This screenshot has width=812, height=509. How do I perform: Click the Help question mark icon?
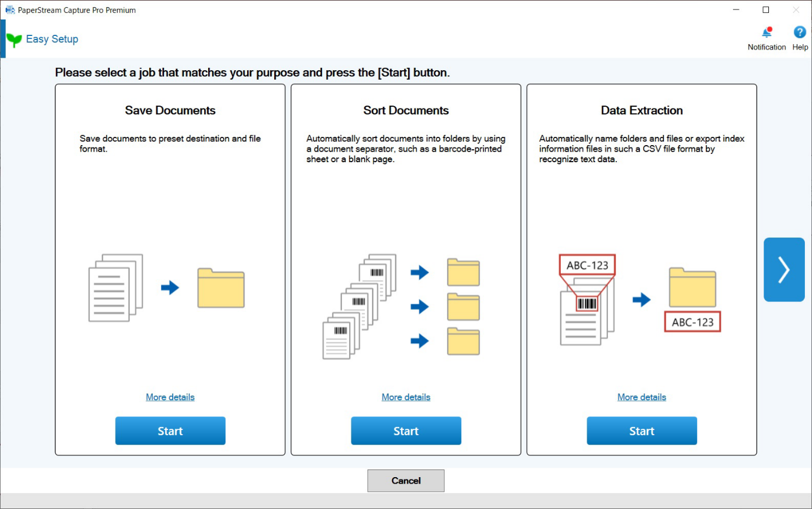pyautogui.click(x=800, y=33)
